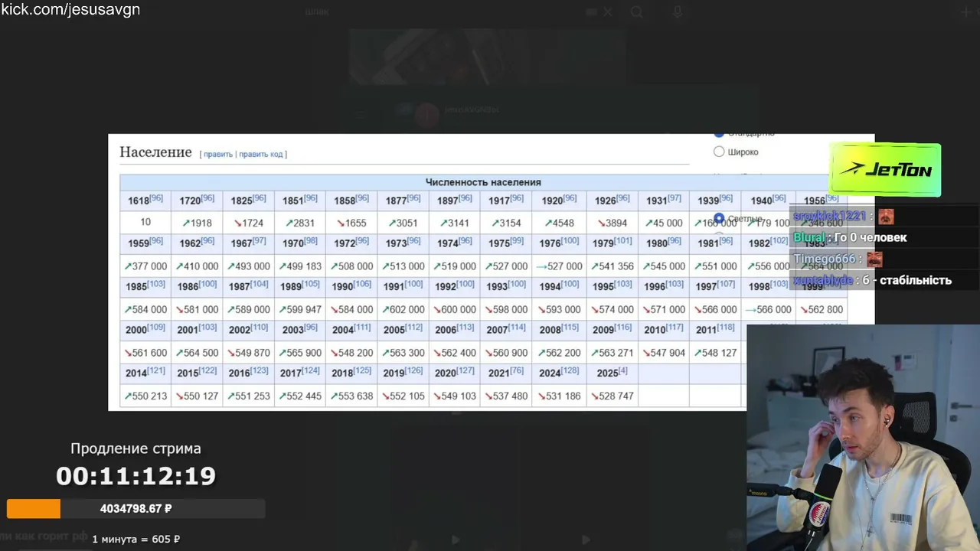Open the "править" edit link
The image size is (980, 551).
tap(218, 154)
